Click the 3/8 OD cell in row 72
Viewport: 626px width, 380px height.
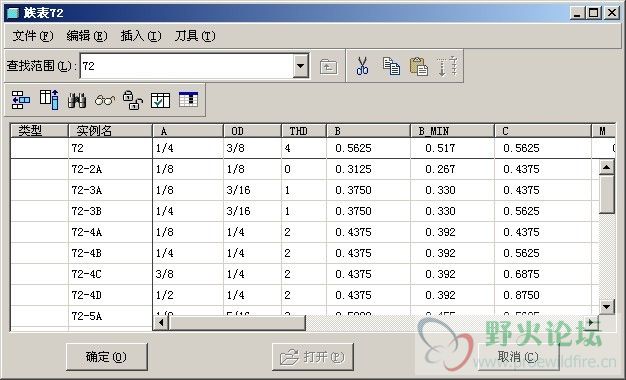[252, 148]
